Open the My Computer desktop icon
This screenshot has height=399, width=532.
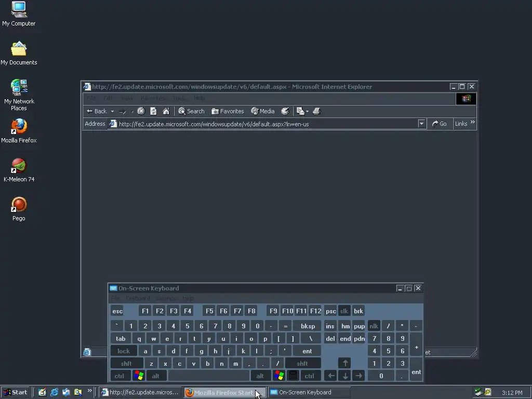click(x=19, y=14)
